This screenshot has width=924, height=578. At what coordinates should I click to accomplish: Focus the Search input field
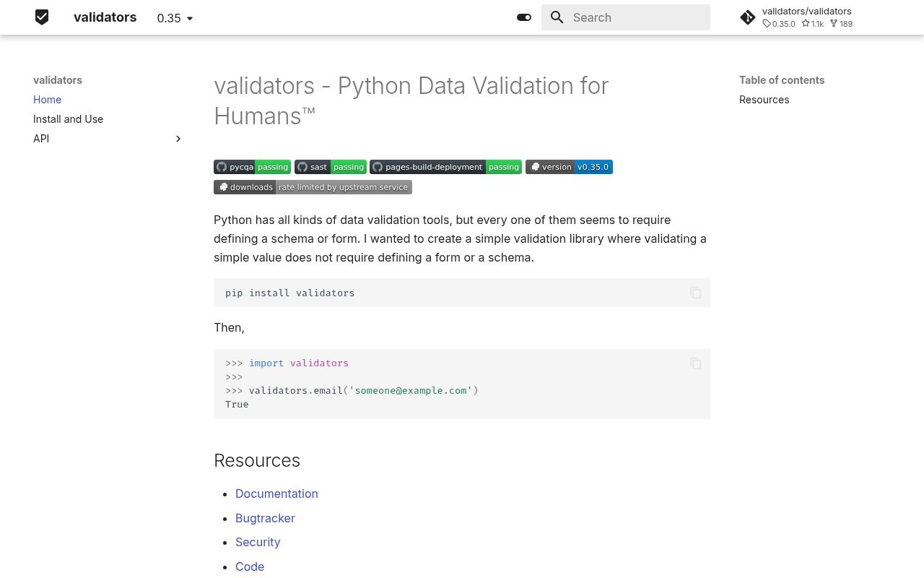[x=626, y=17]
